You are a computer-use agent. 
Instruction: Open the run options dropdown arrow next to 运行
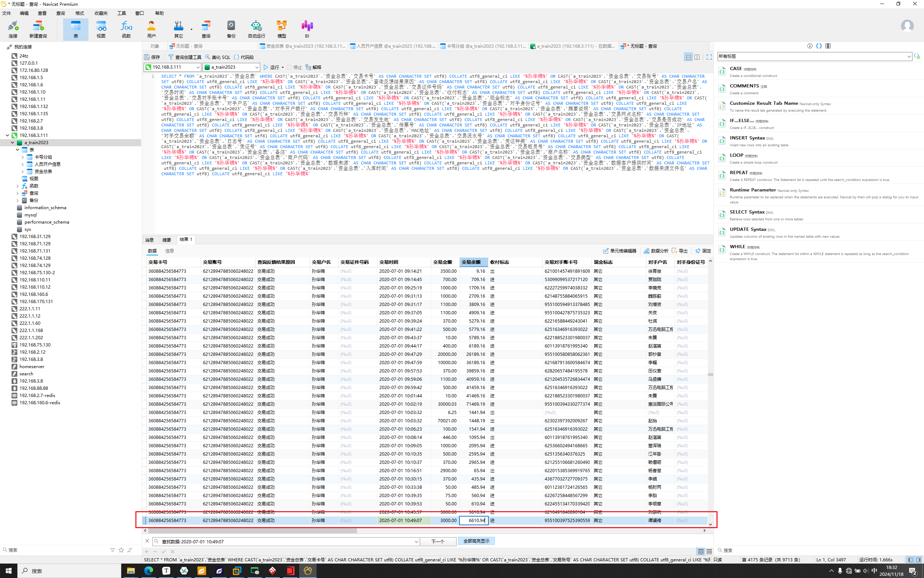pyautogui.click(x=283, y=68)
